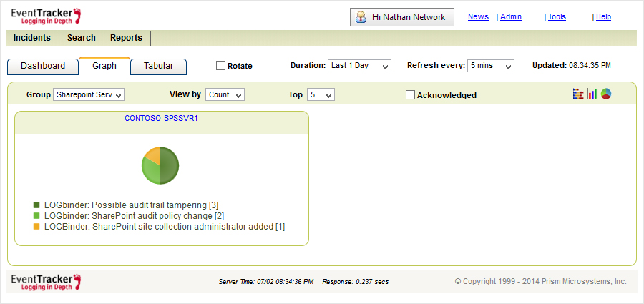
Task: Click the light green legend swatch for policy change
Action: [x=36, y=216]
